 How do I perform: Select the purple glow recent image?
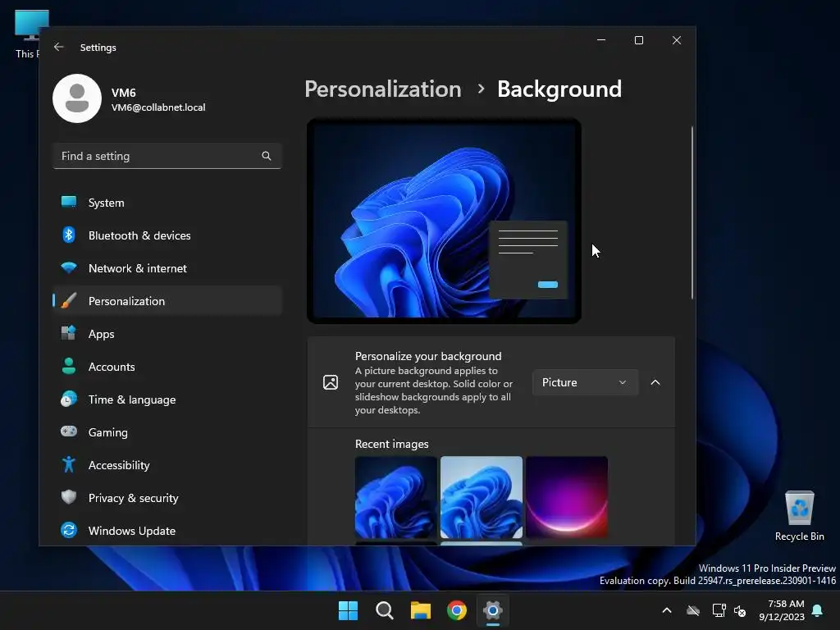tap(567, 497)
